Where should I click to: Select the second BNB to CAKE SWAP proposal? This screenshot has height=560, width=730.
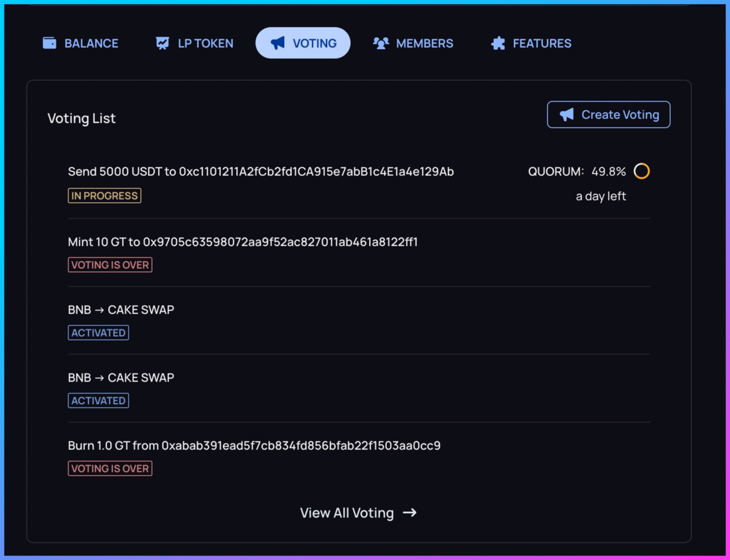click(121, 377)
